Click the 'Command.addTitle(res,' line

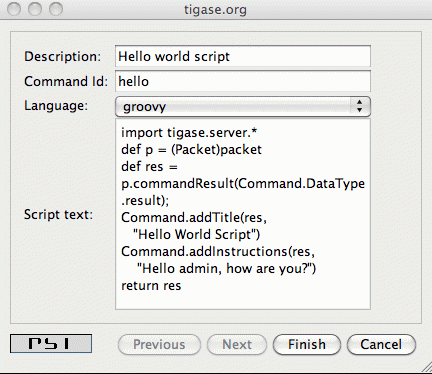(x=194, y=217)
